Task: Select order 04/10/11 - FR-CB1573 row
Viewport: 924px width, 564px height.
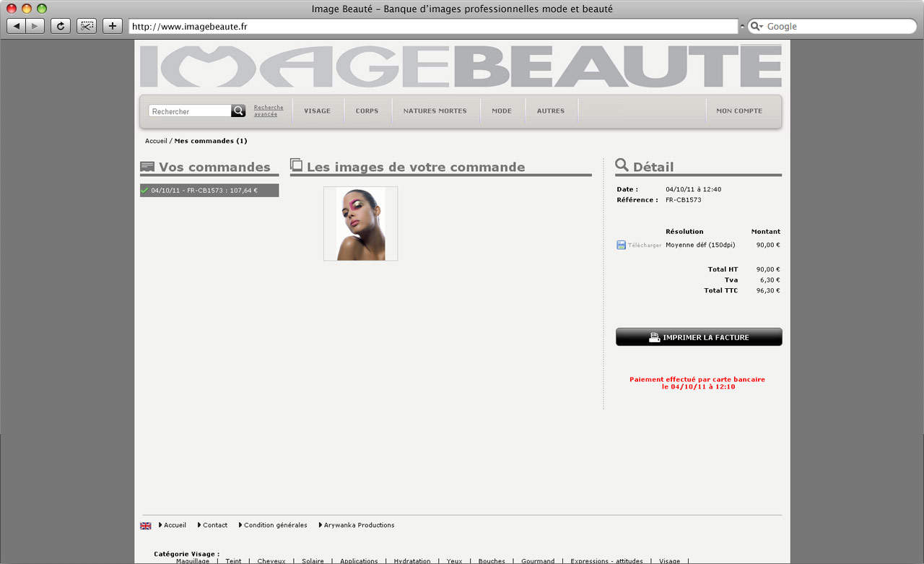Action: pos(209,191)
